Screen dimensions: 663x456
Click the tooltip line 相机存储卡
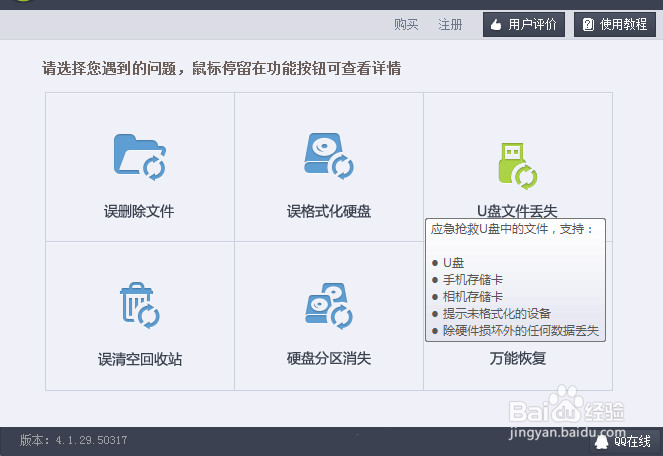coord(473,297)
